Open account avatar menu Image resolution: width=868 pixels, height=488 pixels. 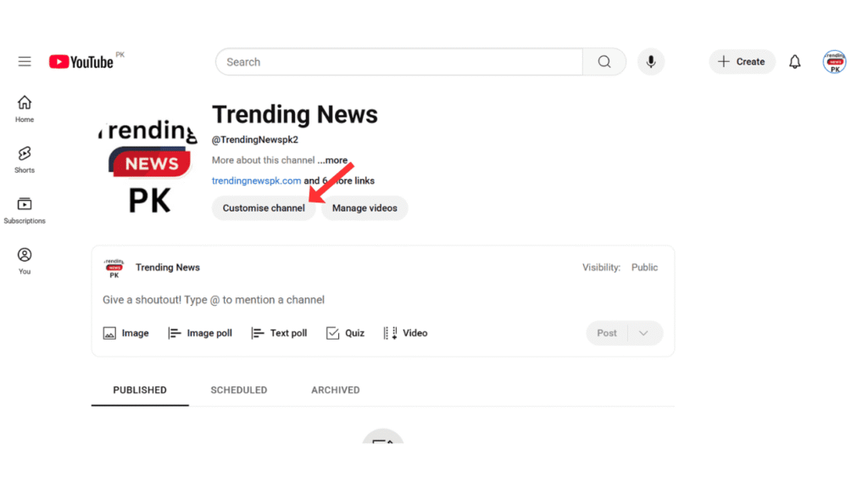pyautogui.click(x=834, y=62)
